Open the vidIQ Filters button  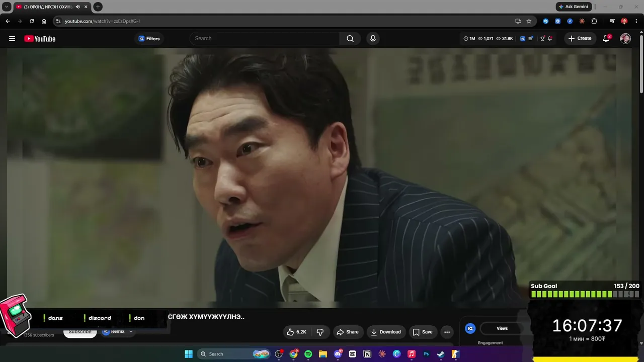click(x=149, y=39)
